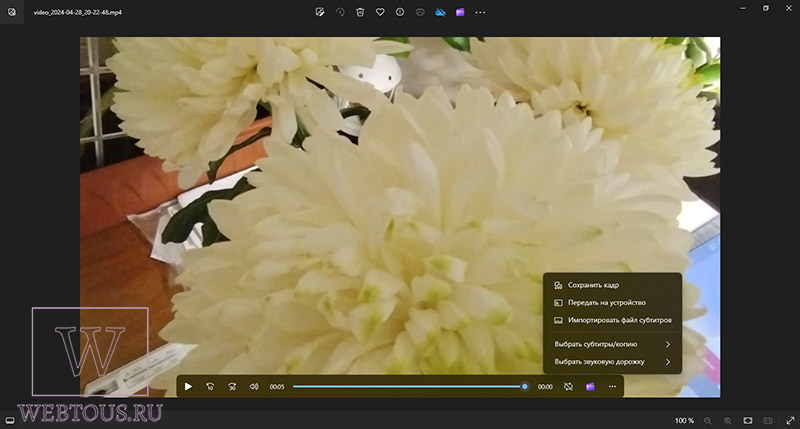Open Clipchamp from the top toolbar

tap(460, 12)
